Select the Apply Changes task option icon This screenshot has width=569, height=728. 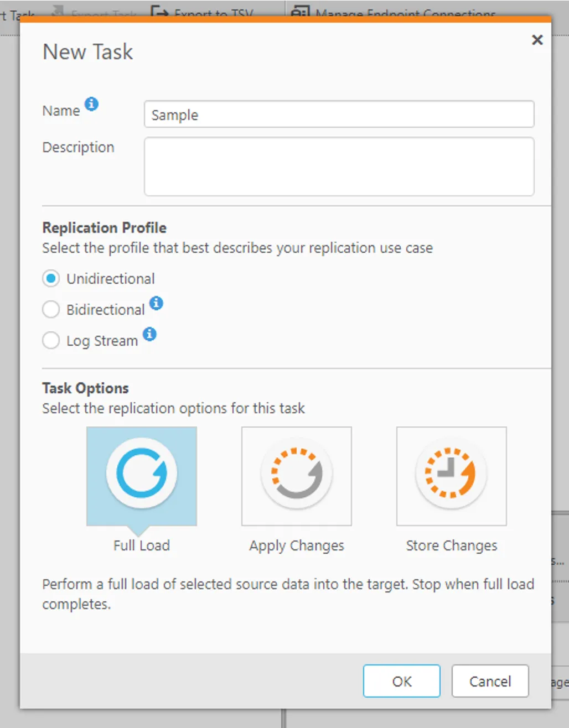tap(297, 474)
